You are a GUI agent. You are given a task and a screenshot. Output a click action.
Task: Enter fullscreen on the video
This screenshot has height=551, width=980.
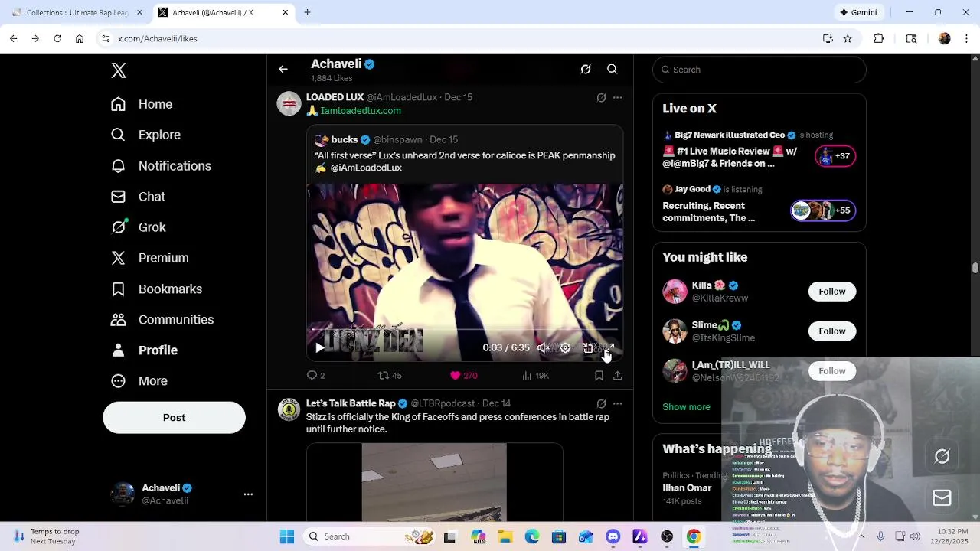click(609, 348)
